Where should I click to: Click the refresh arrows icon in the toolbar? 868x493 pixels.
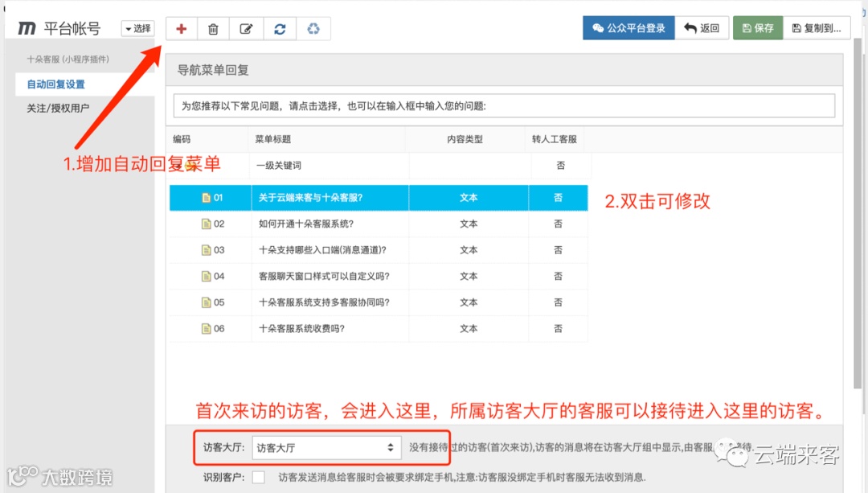tap(280, 29)
